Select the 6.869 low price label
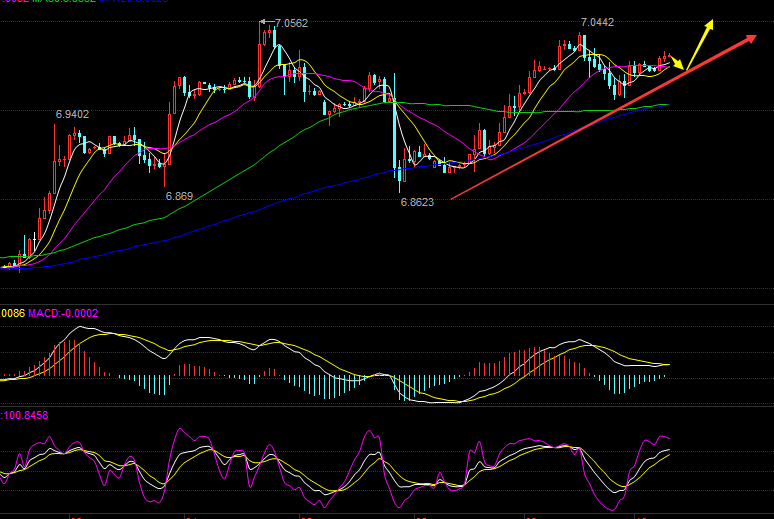774x519 pixels. tap(179, 196)
